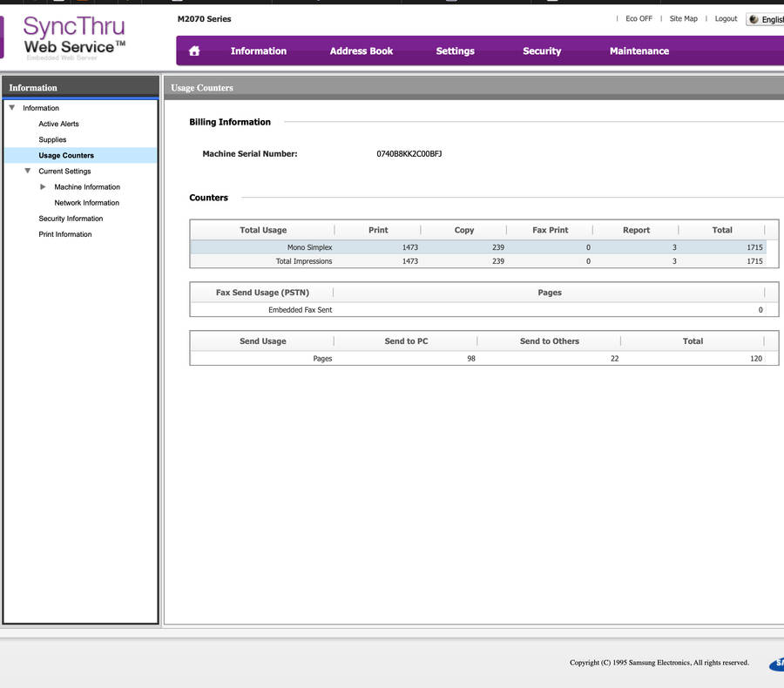Click the SyncThru Web Service logo
Screen dimensions: 784x688
click(x=74, y=37)
